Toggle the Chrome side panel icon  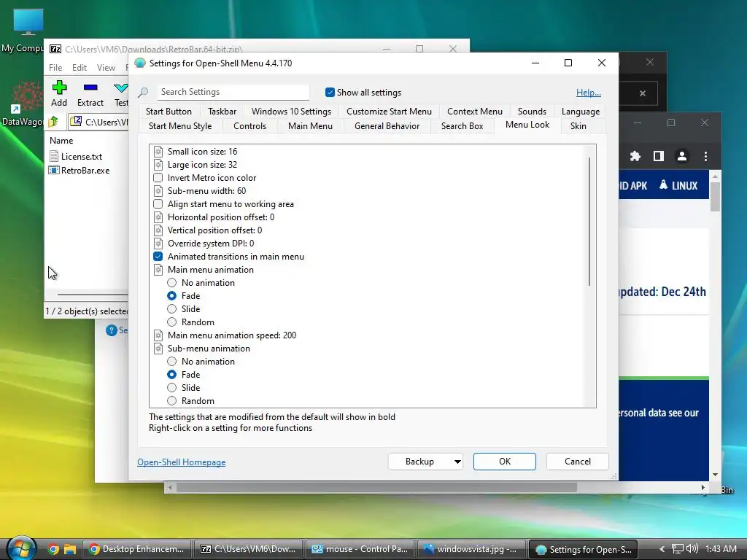click(x=659, y=156)
